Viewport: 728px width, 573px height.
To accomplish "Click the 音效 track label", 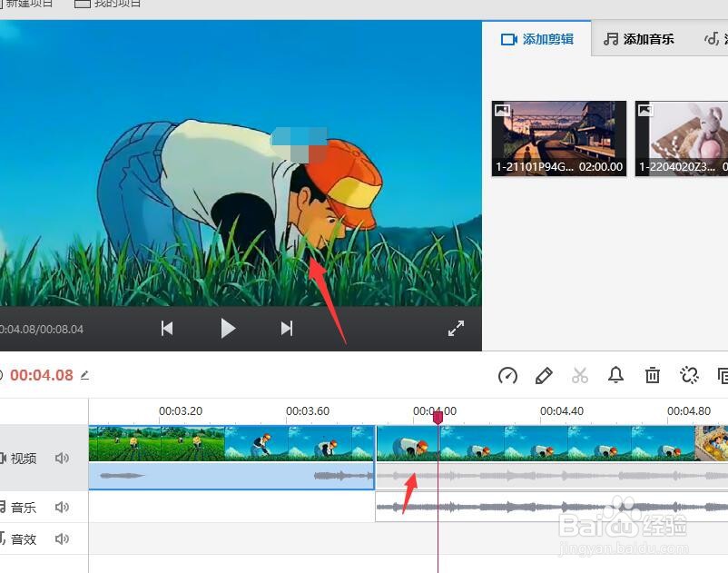I will tap(24, 538).
